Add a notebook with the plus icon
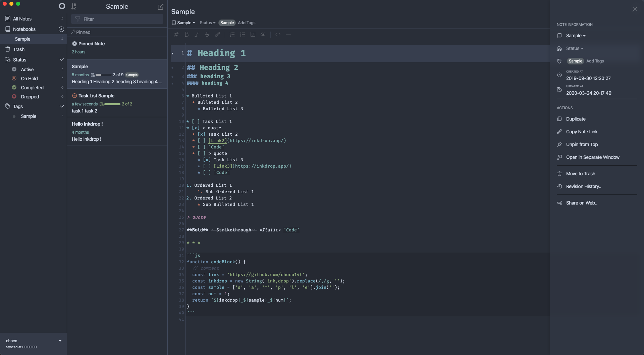This screenshot has height=355, width=644. point(61,29)
